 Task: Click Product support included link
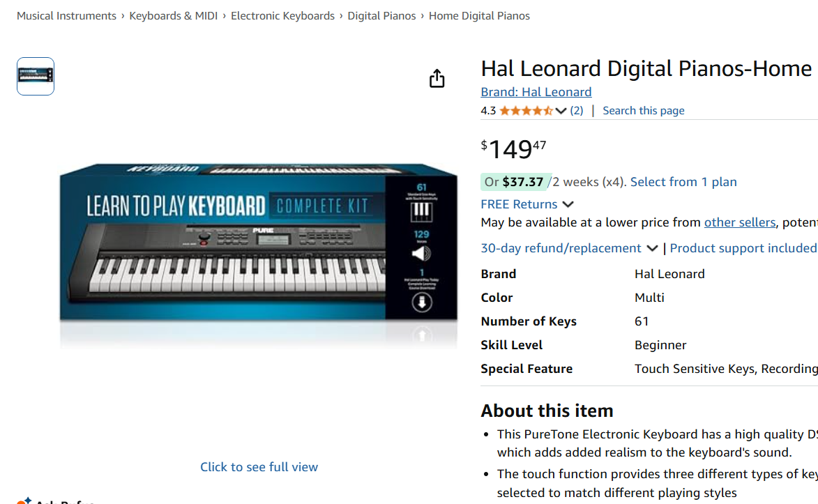[743, 247]
